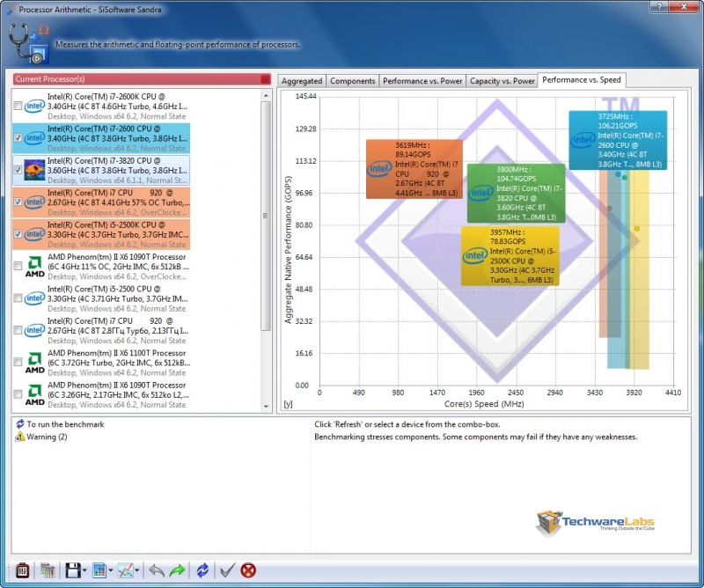
Task: Click Intel logo beside i7-2600K entry
Action: tap(34, 106)
